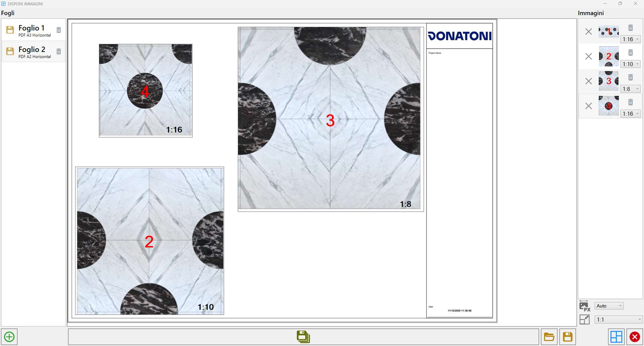
Task: Delete image 4 using its trash icon
Action: point(631,102)
